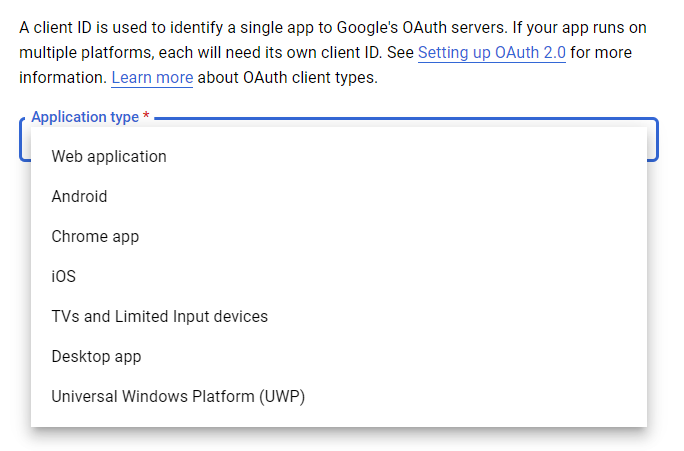Click the Learn more link
The image size is (684, 451).
[152, 78]
